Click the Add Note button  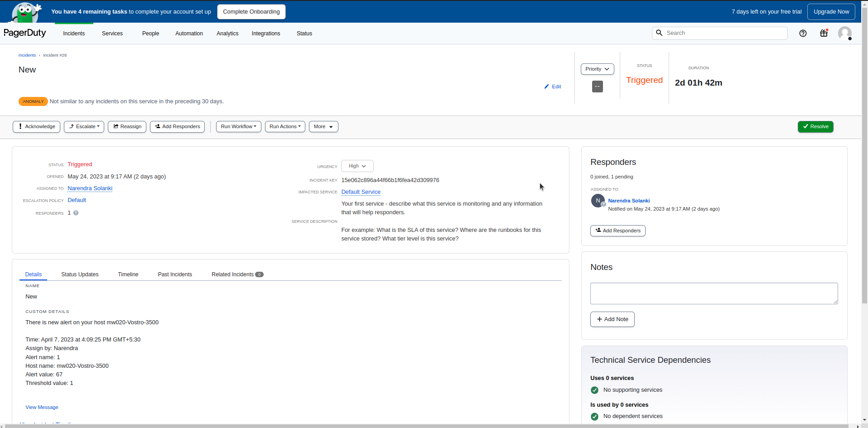coord(612,319)
